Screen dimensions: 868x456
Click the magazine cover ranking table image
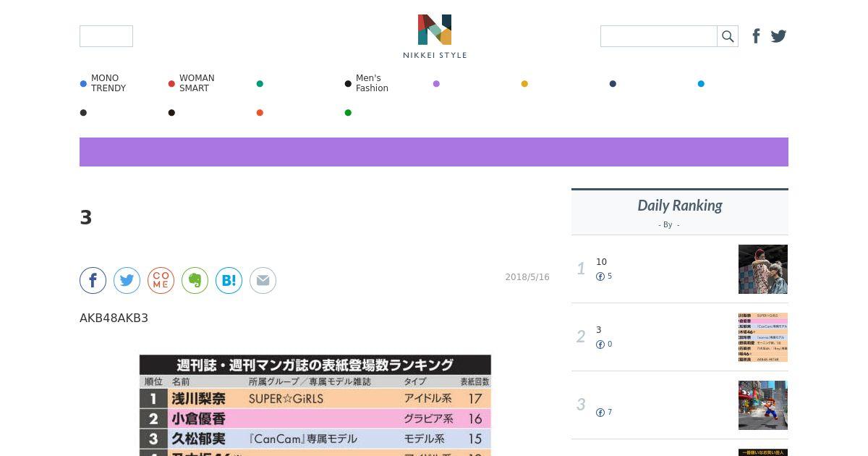tap(315, 405)
